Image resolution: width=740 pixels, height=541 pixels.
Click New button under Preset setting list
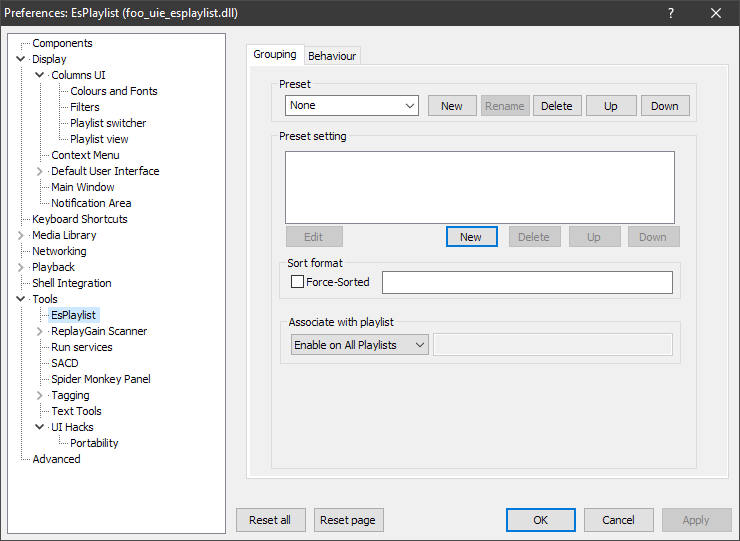click(471, 237)
